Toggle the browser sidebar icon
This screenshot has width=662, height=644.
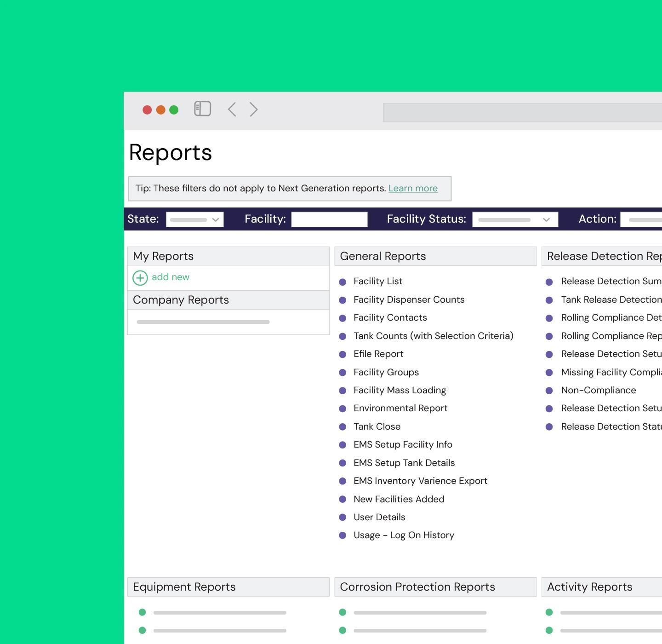tap(202, 109)
